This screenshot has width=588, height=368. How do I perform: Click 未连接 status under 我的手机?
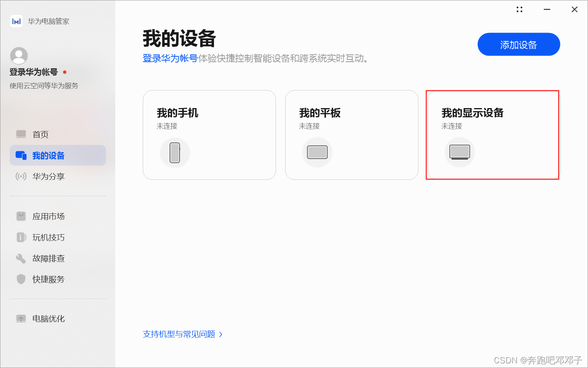pos(167,126)
